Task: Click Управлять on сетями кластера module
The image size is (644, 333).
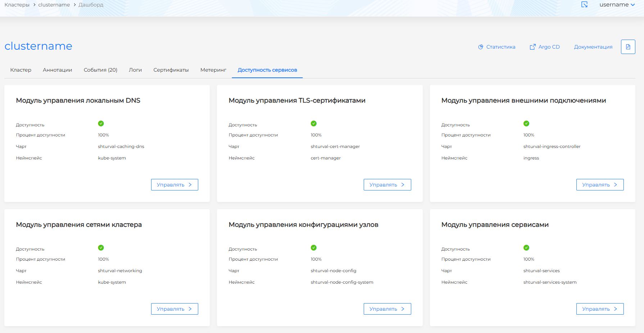Action: pyautogui.click(x=174, y=309)
